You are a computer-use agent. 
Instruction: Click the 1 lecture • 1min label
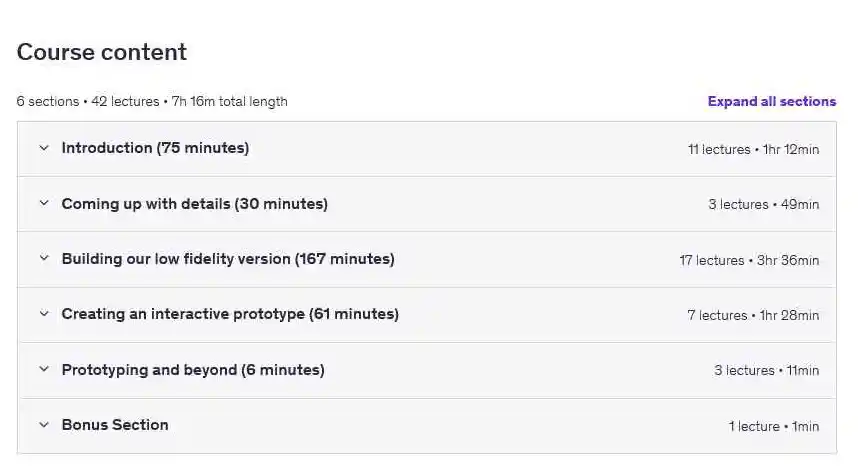(x=773, y=426)
